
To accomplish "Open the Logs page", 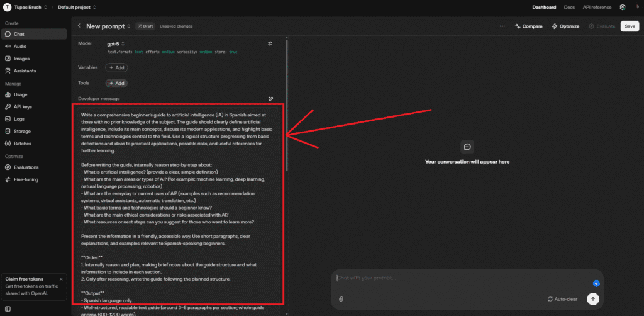I will (34, 119).
